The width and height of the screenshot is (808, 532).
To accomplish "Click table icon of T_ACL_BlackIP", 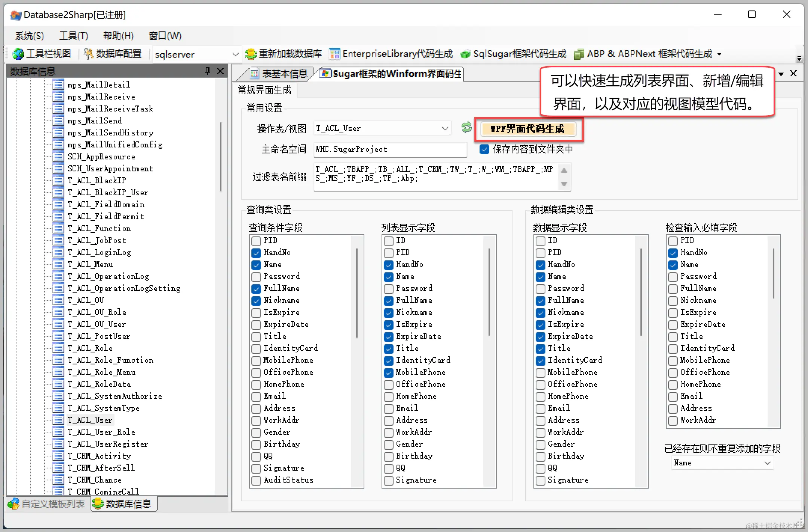I will click(58, 180).
